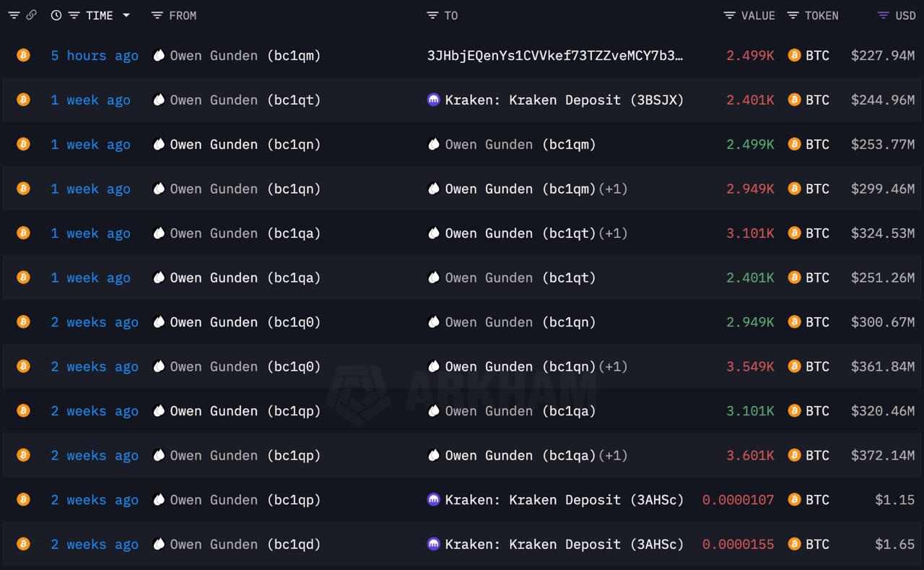This screenshot has width=924, height=570.
Task: Click the BTC token icon in the TOKEN column
Action: (796, 56)
